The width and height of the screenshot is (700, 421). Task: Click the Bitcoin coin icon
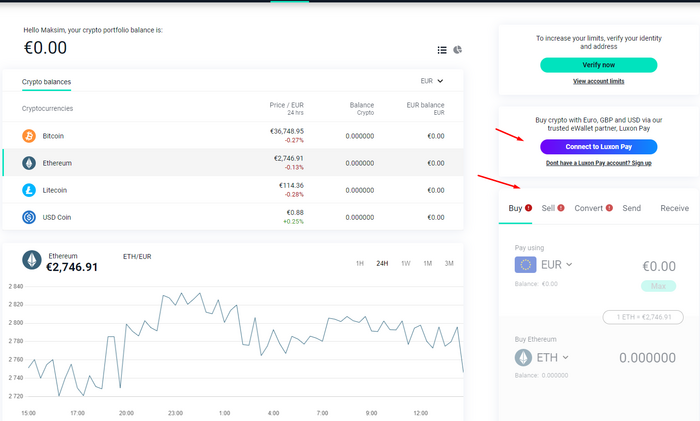29,136
